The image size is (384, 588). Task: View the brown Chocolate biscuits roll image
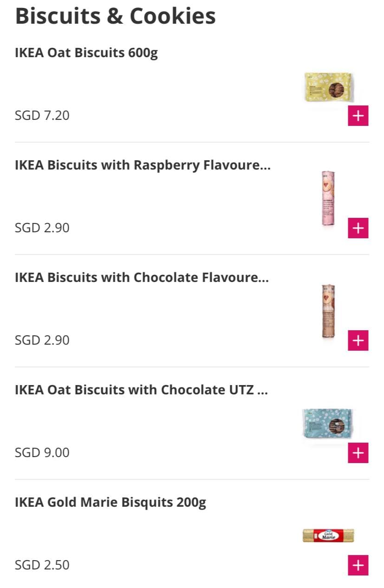pos(328,312)
